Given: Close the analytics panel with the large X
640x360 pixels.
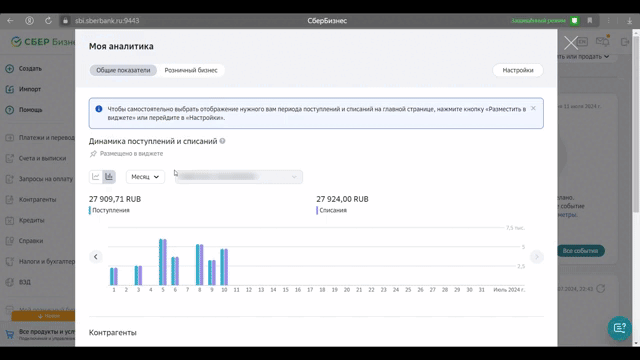Looking at the screenshot, I should [571, 42].
